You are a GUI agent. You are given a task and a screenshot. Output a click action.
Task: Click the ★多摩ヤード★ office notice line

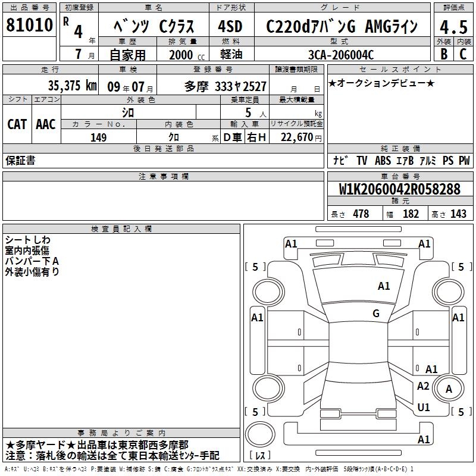97,445
